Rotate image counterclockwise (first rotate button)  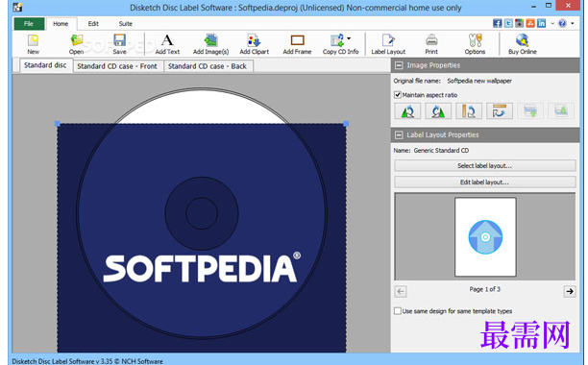[x=407, y=111]
